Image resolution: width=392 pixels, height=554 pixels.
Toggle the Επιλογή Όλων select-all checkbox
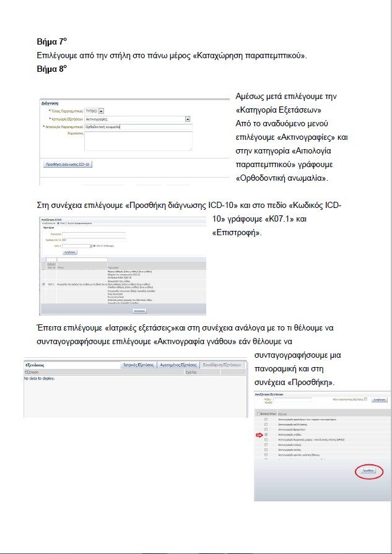point(259,413)
